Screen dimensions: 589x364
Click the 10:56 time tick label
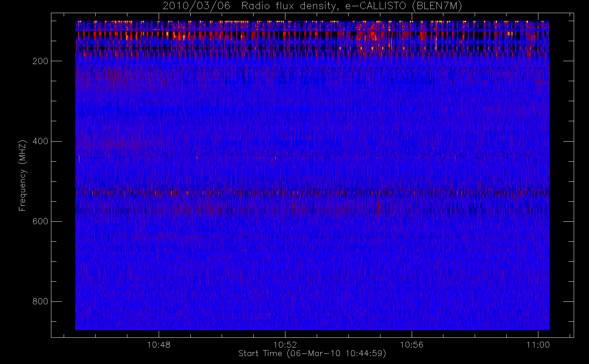click(412, 345)
